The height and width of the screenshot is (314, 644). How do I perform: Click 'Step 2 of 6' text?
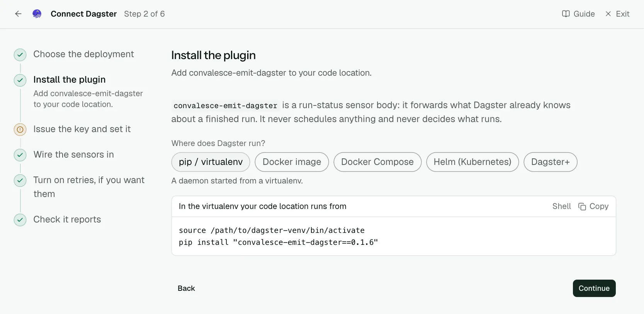click(x=144, y=14)
